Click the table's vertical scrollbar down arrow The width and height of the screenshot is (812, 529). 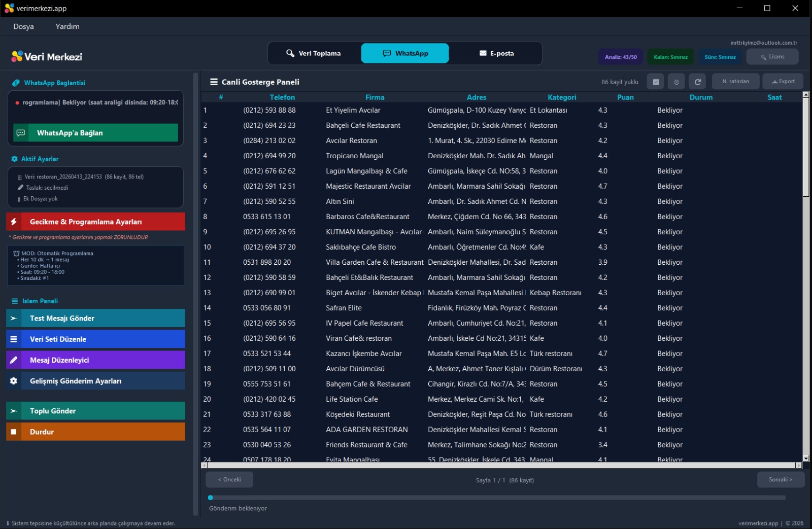pos(805,458)
